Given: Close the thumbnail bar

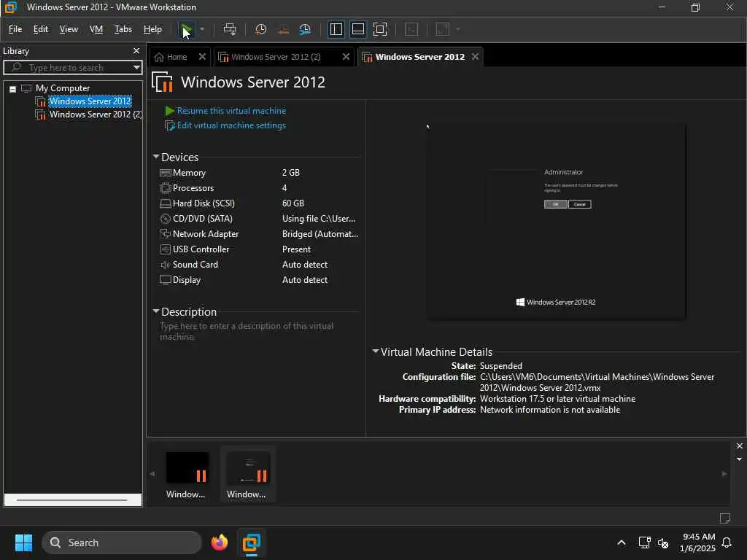Looking at the screenshot, I should 739,446.
